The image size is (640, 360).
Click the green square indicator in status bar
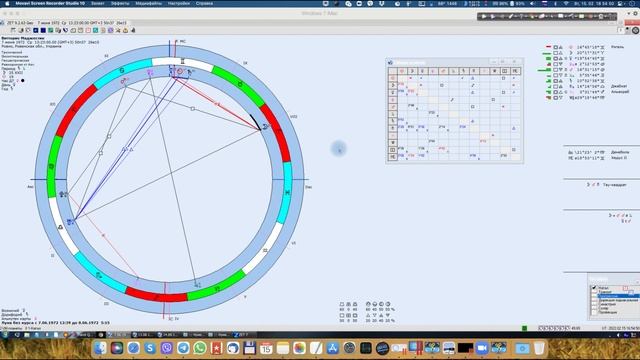tap(524, 328)
